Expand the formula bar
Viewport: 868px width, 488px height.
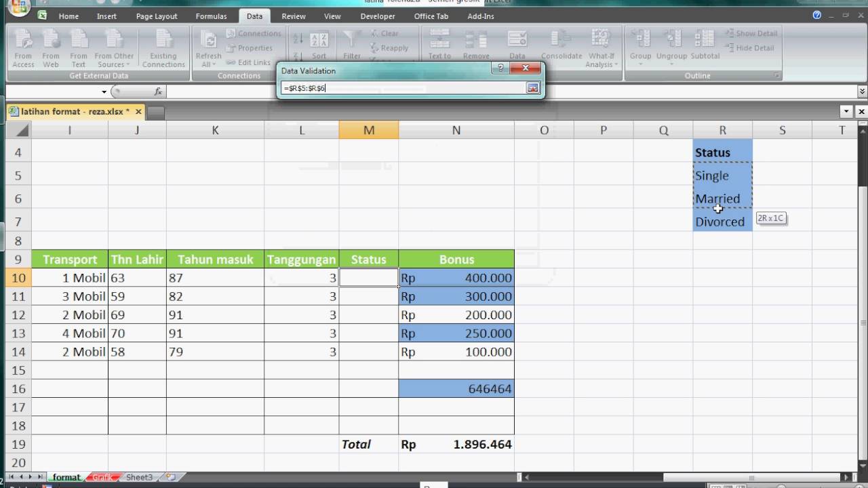pos(862,91)
